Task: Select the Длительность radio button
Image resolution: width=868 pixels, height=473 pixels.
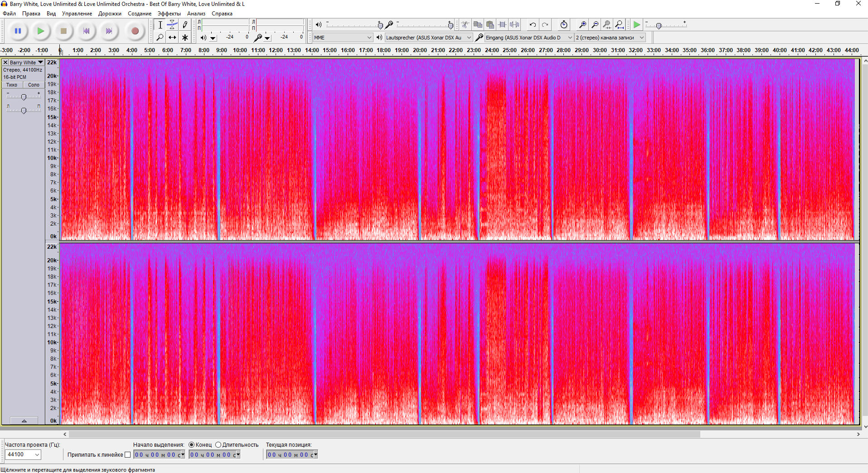Action: click(x=218, y=445)
